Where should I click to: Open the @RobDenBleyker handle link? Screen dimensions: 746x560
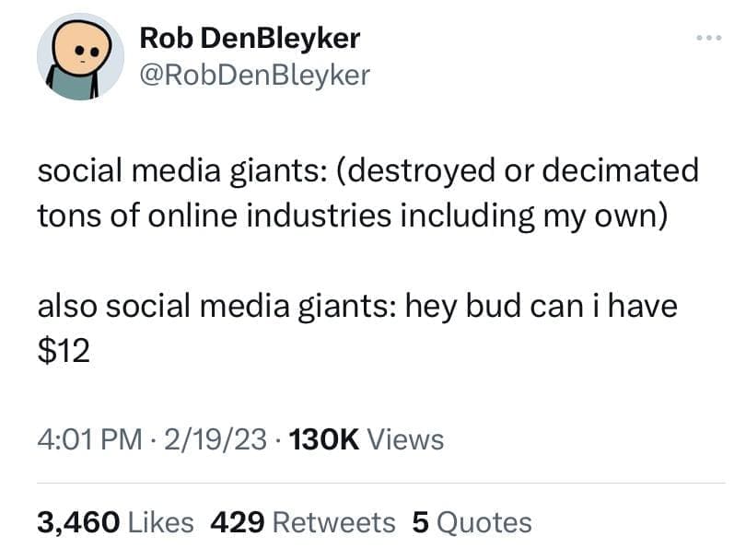click(254, 74)
